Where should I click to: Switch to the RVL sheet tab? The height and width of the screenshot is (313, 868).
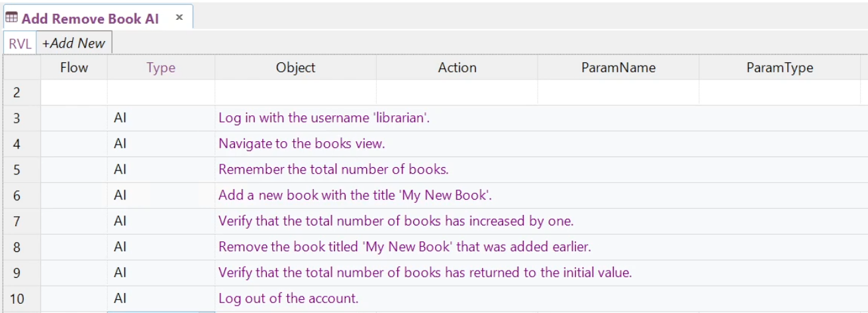20,44
